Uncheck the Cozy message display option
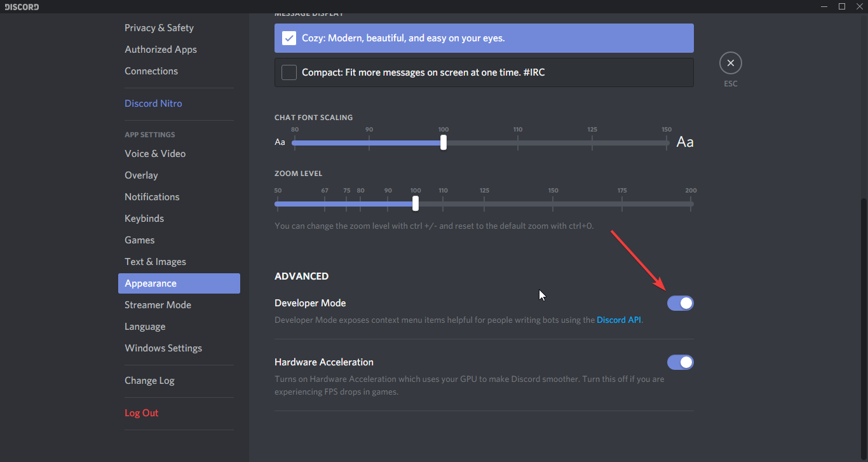Viewport: 868px width, 462px height. coord(289,38)
